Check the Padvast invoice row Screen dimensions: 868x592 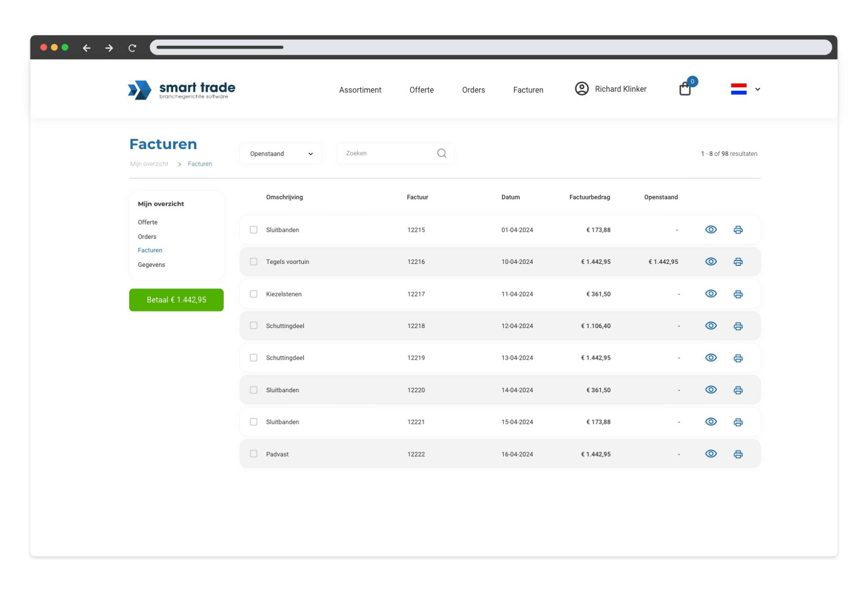point(253,454)
